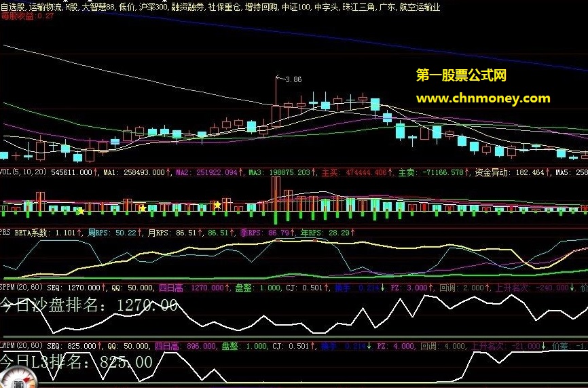The image size is (588, 388).
Task: Click the PZ: 4.000 value
Action: click(396, 346)
